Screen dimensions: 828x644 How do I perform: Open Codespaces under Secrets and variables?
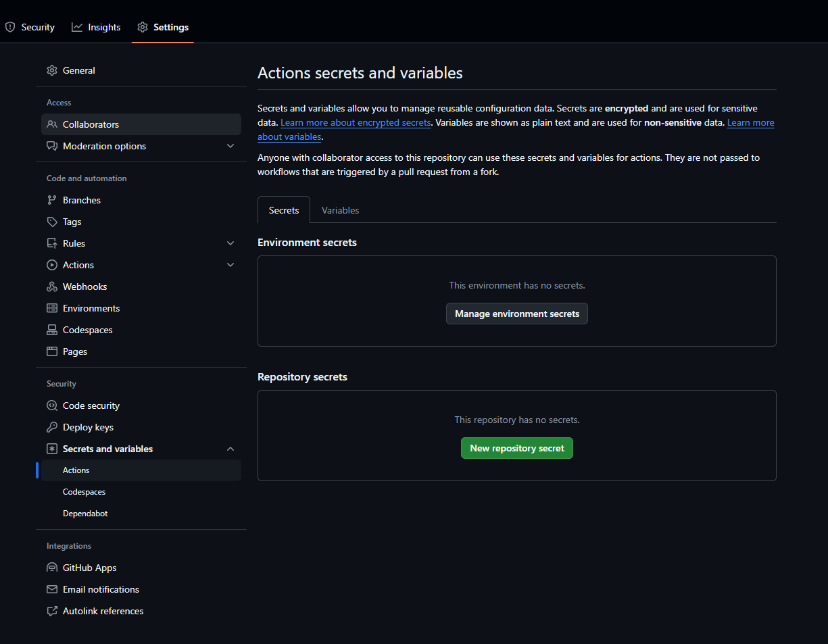[141, 492]
